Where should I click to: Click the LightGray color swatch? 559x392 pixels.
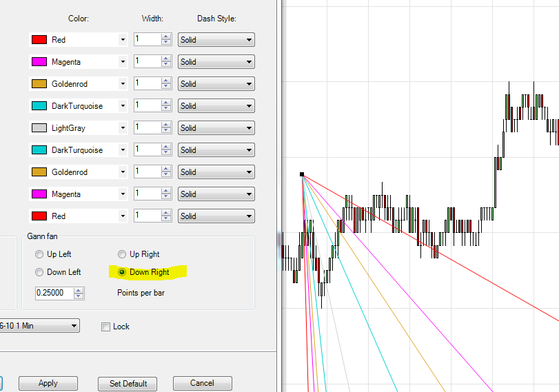[x=39, y=128]
